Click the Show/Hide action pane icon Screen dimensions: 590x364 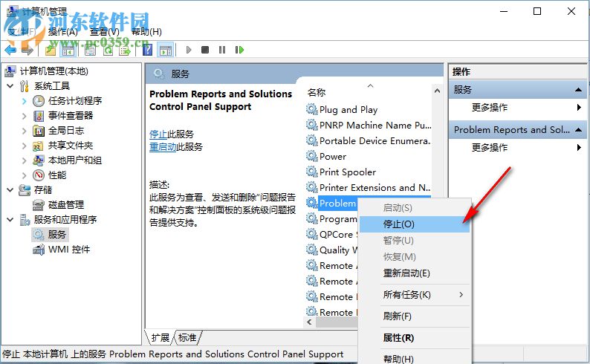pos(166,50)
